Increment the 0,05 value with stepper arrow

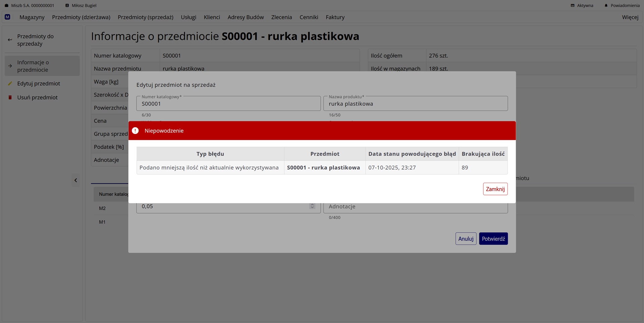click(312, 204)
